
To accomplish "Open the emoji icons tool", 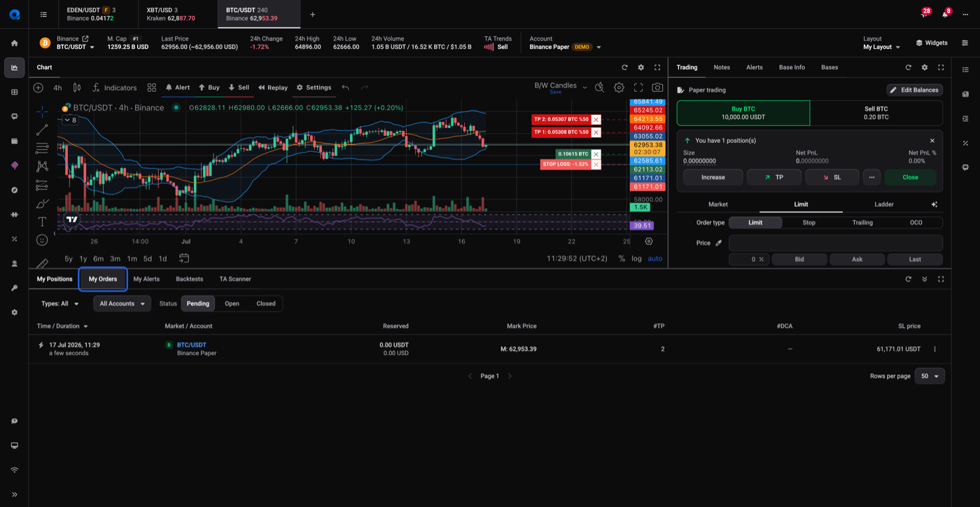I will point(42,240).
